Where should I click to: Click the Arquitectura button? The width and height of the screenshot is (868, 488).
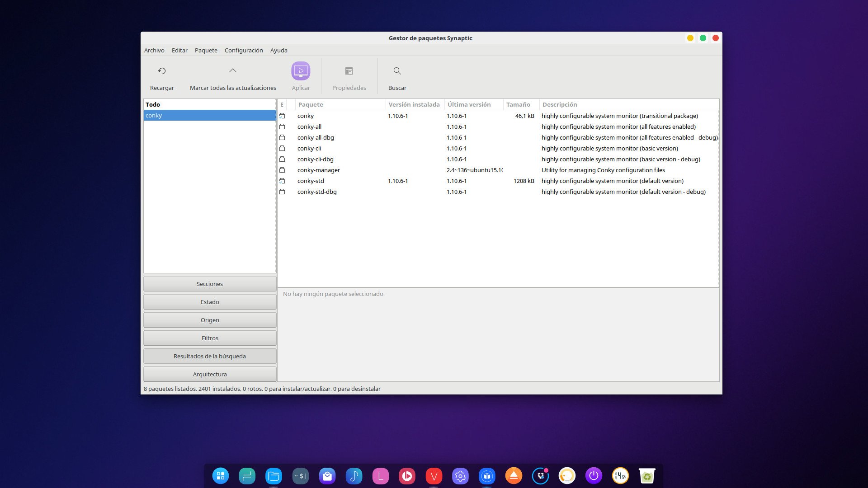click(210, 374)
